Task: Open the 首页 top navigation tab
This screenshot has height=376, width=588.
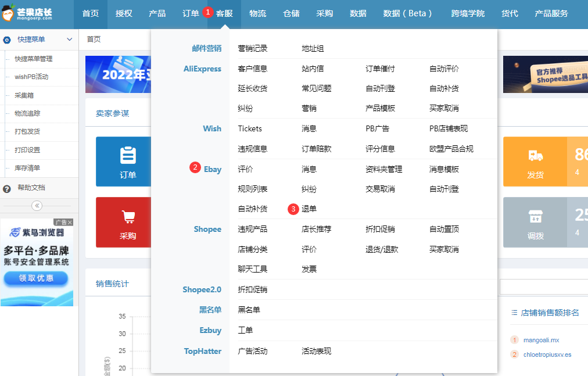Action: coord(91,14)
